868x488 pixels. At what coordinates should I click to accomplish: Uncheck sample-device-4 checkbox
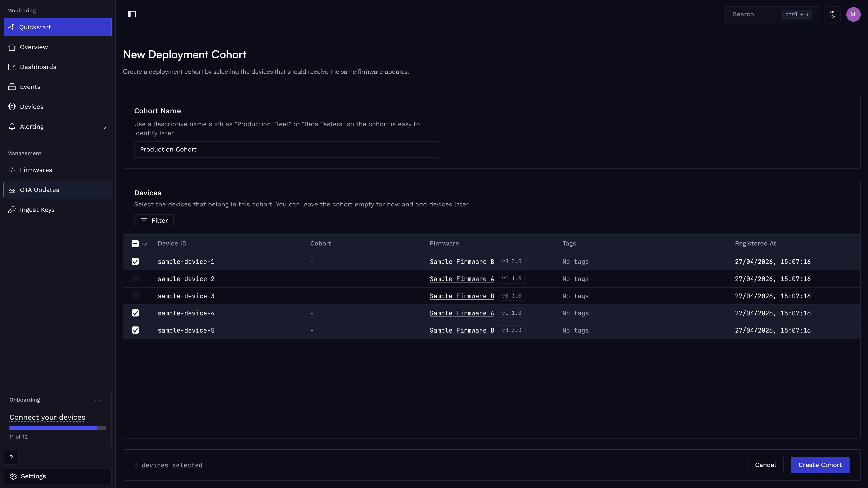click(135, 313)
